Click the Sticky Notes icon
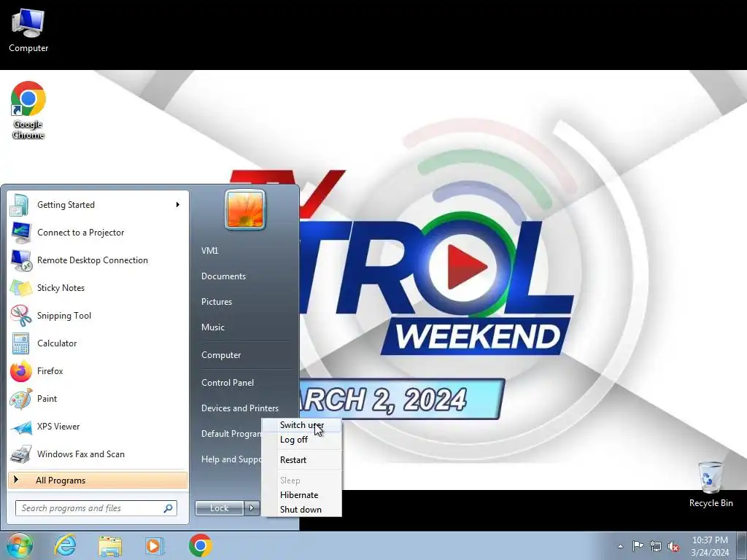The width and height of the screenshot is (747, 560). 20,288
